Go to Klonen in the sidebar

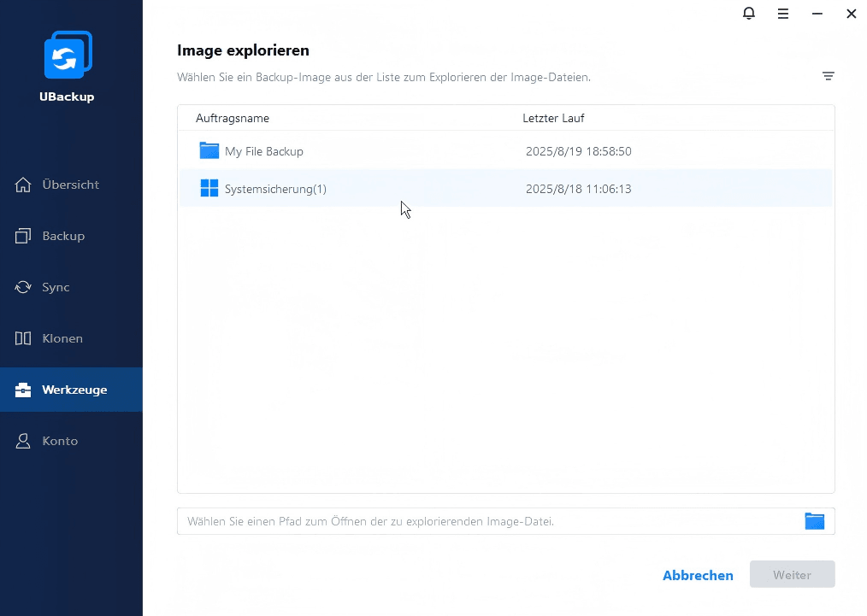point(62,338)
